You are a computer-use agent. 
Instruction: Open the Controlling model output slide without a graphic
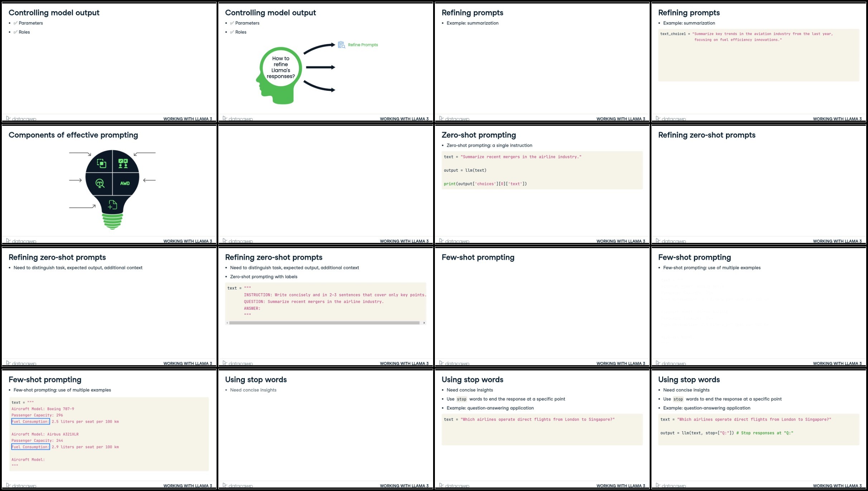click(x=109, y=62)
